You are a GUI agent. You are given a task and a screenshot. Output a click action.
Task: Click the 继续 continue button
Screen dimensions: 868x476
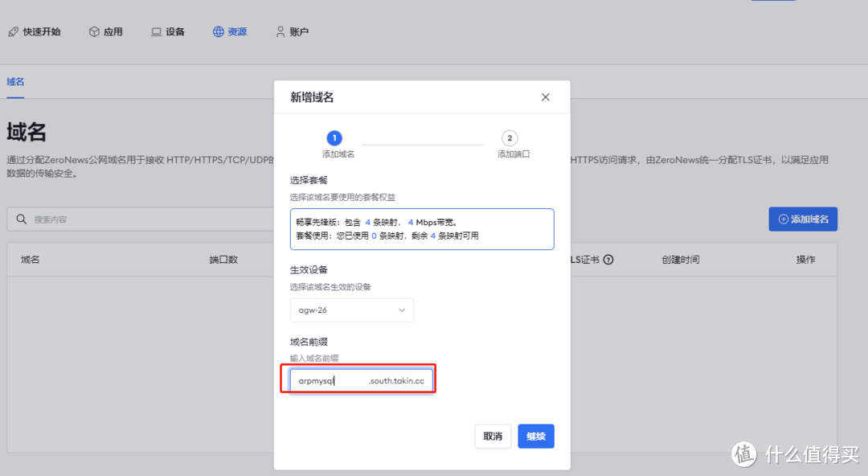pyautogui.click(x=535, y=436)
